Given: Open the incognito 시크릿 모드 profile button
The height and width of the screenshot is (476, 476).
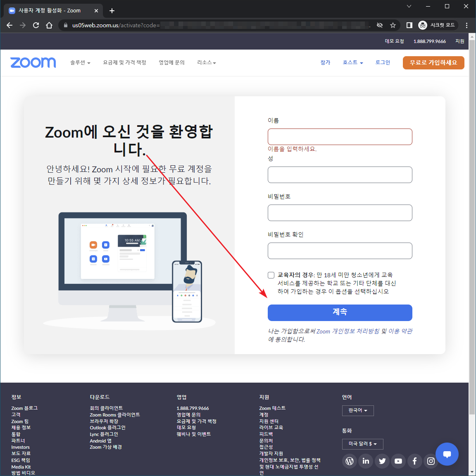Looking at the screenshot, I should click(x=438, y=25).
